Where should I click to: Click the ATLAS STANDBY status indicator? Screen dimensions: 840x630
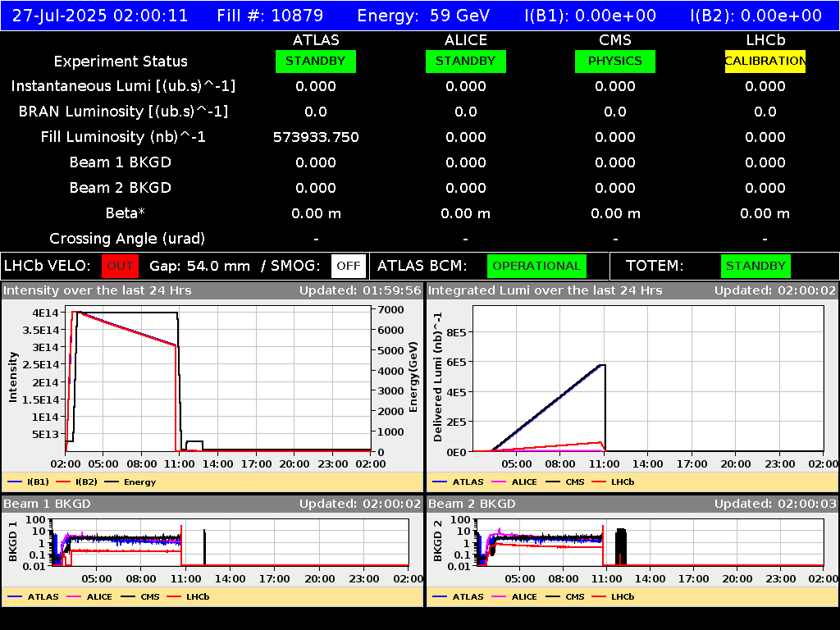[316, 61]
